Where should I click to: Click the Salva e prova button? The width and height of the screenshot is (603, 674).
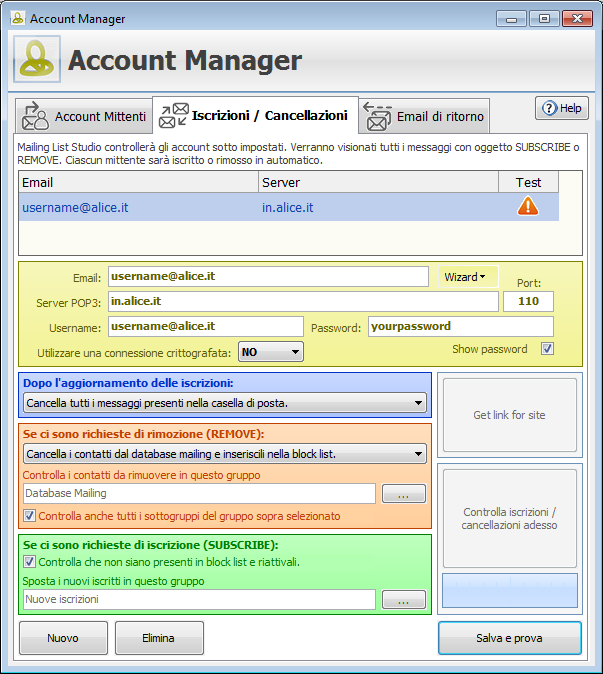509,638
